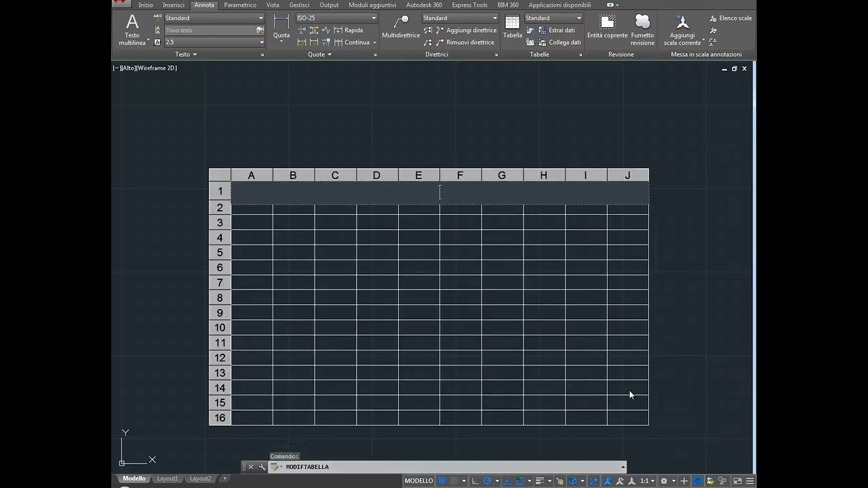The image size is (868, 488).
Task: Click the MODIFTABELLA command line input
Action: (448, 467)
